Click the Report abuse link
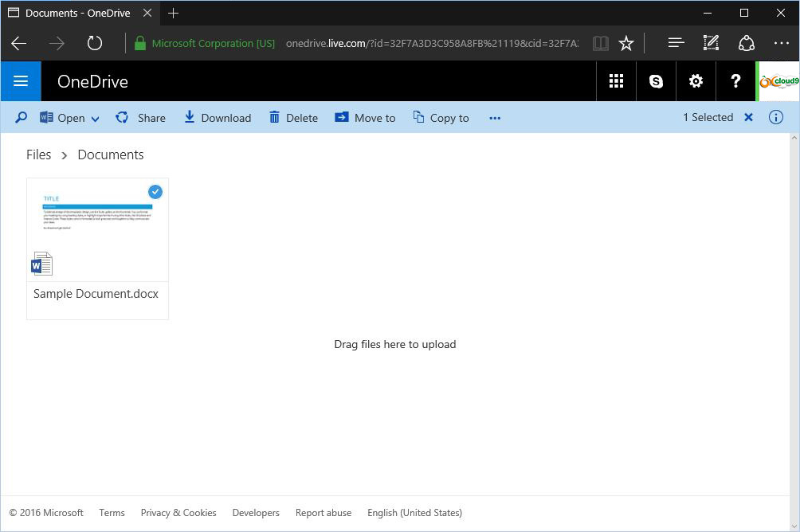 tap(324, 513)
